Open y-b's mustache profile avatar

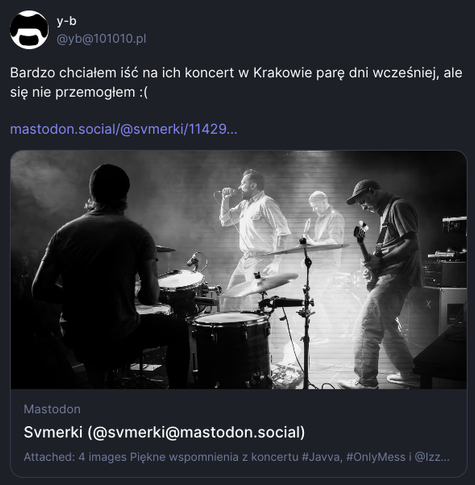[29, 30]
